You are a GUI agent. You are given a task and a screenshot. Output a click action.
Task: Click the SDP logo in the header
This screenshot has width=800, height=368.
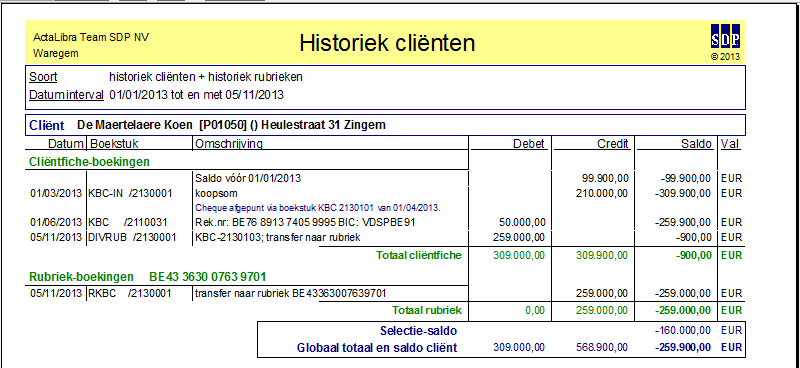pos(725,37)
